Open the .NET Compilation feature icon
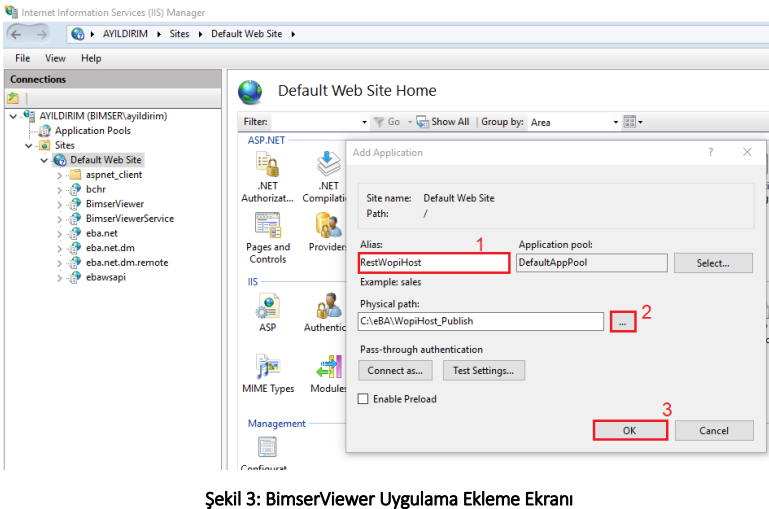This screenshot has height=509, width=769. (329, 164)
